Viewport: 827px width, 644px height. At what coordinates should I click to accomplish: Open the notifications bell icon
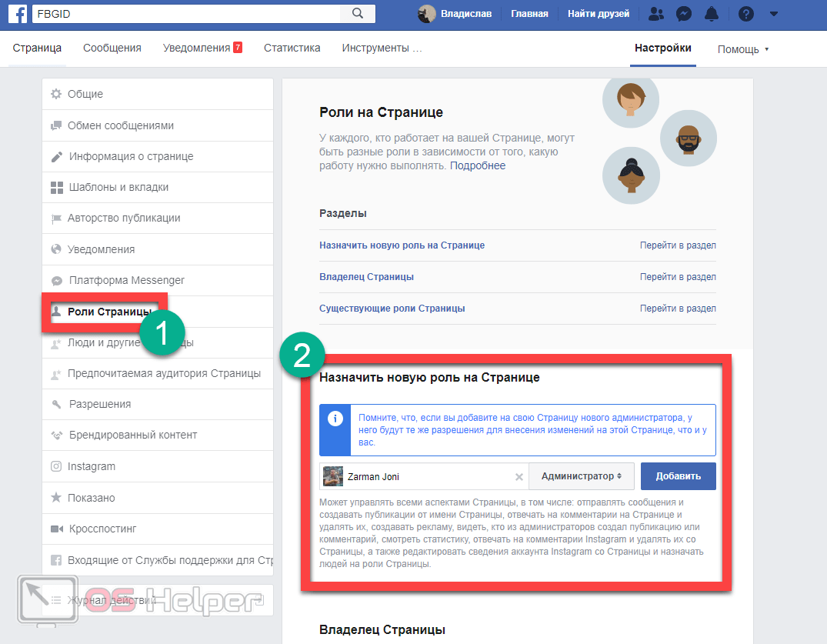point(712,14)
